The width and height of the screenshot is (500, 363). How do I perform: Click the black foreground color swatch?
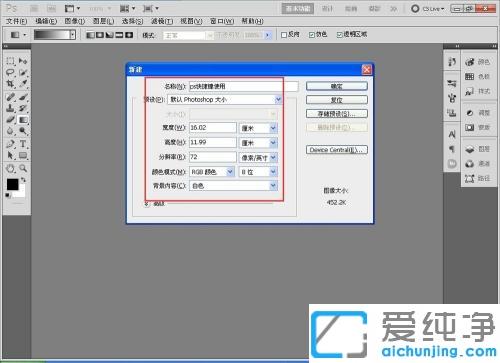pos(12,184)
